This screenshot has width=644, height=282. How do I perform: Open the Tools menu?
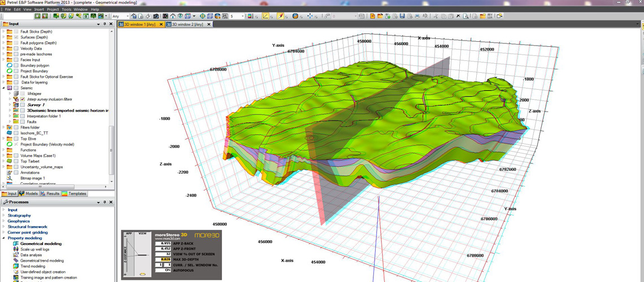66,9
